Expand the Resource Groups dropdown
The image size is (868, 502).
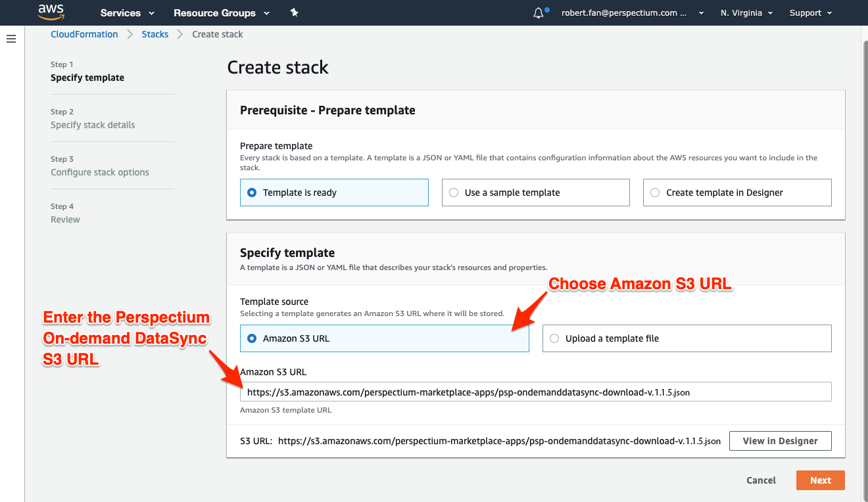coord(222,12)
